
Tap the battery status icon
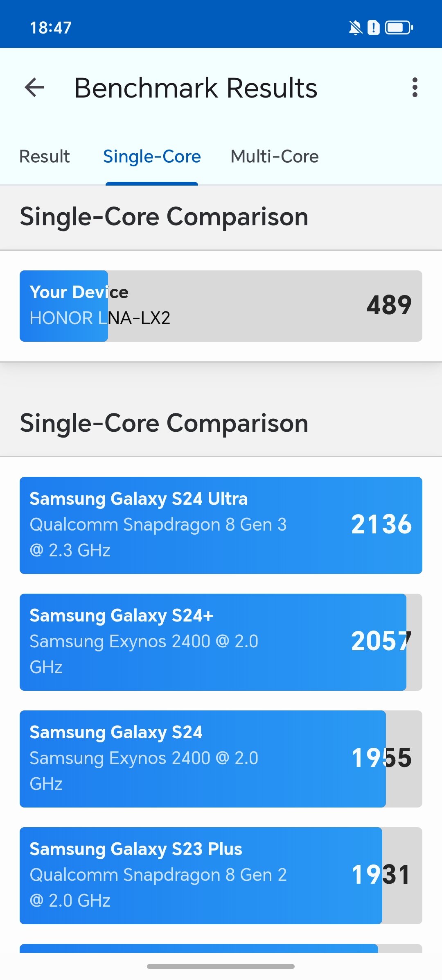[x=399, y=28]
